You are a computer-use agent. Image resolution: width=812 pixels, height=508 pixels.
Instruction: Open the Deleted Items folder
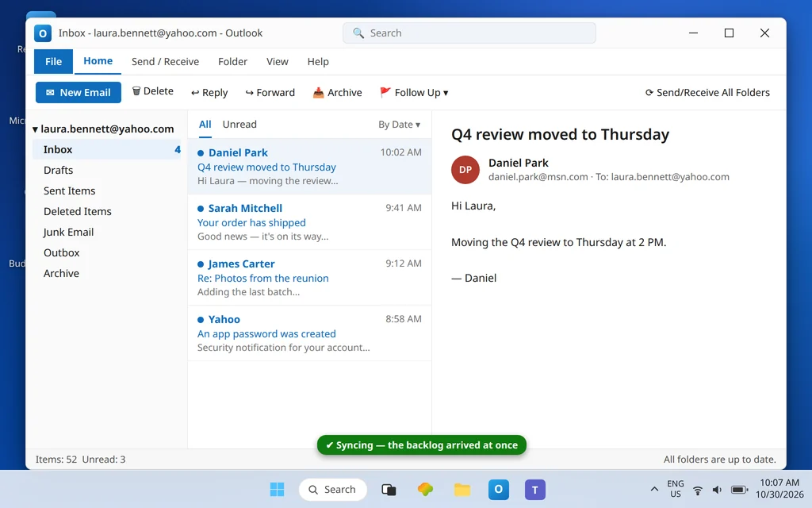point(107,211)
